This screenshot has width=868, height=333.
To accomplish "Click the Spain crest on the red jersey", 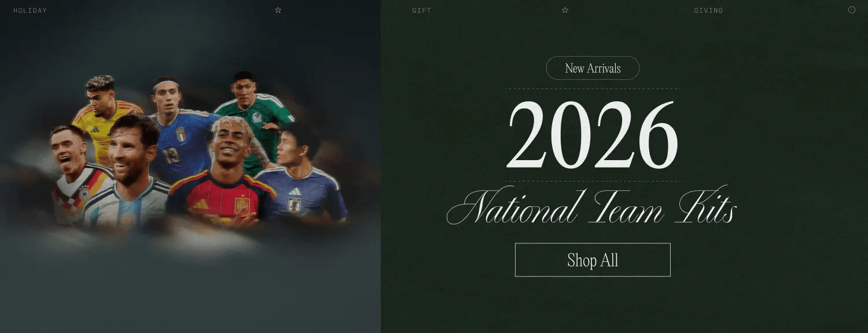I will coord(242,206).
